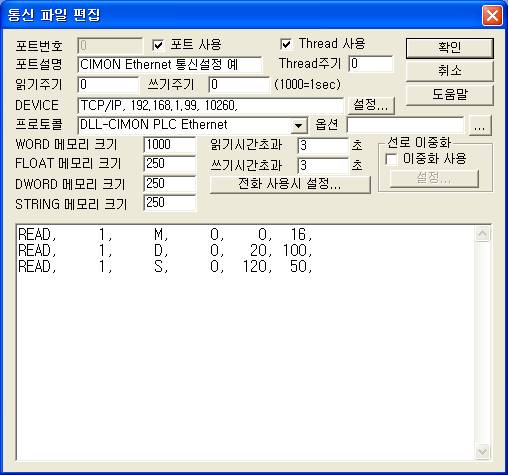Click the scroll up arrow in command list
Image resolution: width=508 pixels, height=475 pixels.
coord(482,234)
